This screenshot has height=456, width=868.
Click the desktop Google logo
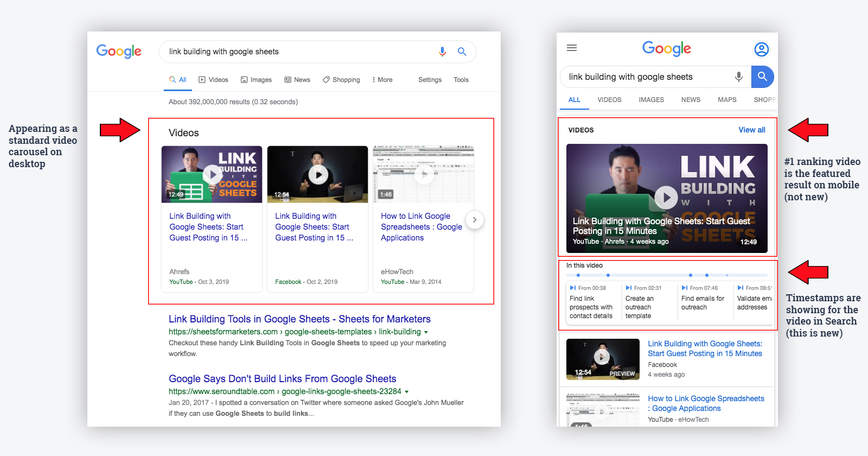click(x=119, y=51)
